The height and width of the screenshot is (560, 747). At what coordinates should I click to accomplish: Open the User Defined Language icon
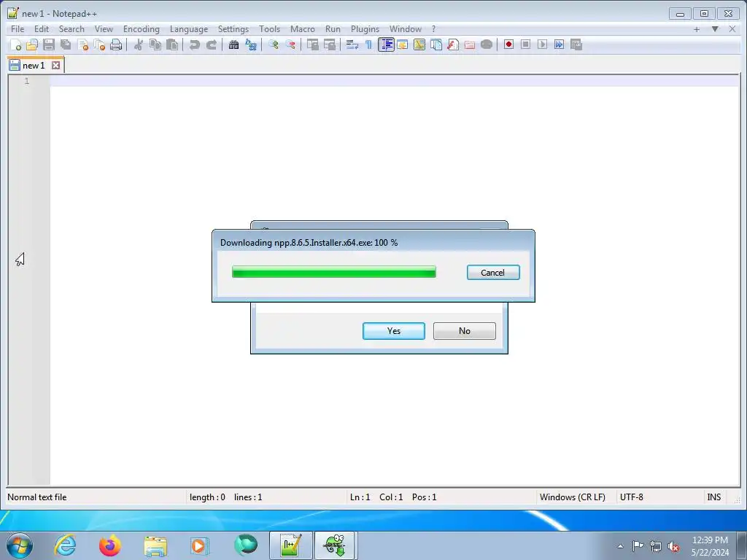[403, 44]
